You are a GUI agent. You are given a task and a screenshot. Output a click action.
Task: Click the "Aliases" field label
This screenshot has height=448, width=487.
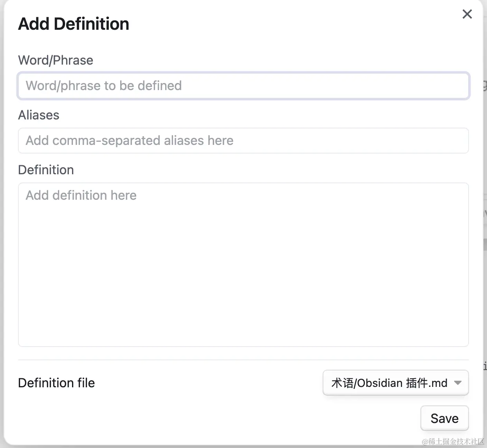(x=39, y=115)
